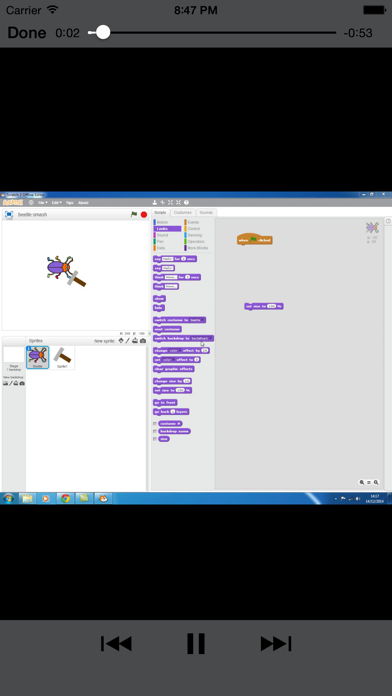Image resolution: width=392 pixels, height=696 pixels.
Task: Select the Sound block category
Action: coord(162,235)
